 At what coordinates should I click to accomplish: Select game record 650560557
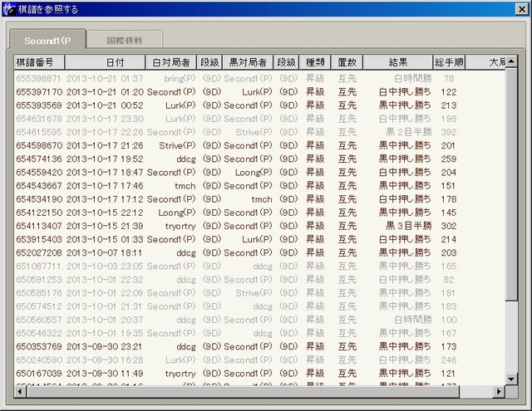pos(259,320)
